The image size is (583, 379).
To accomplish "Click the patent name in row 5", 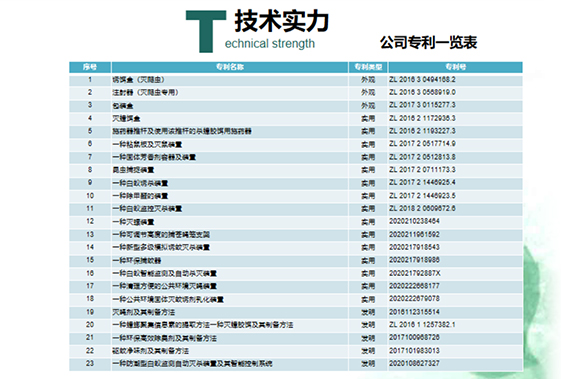I will point(182,131).
